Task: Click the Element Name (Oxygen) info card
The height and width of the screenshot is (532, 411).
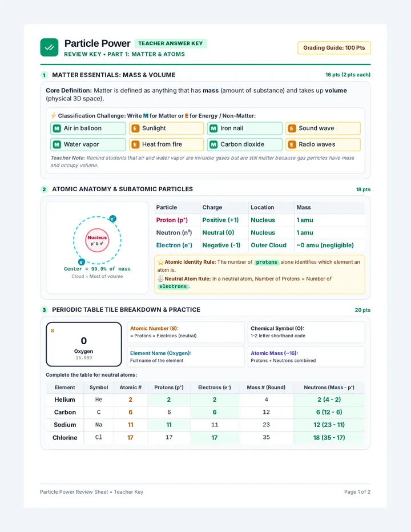Action: [186, 357]
